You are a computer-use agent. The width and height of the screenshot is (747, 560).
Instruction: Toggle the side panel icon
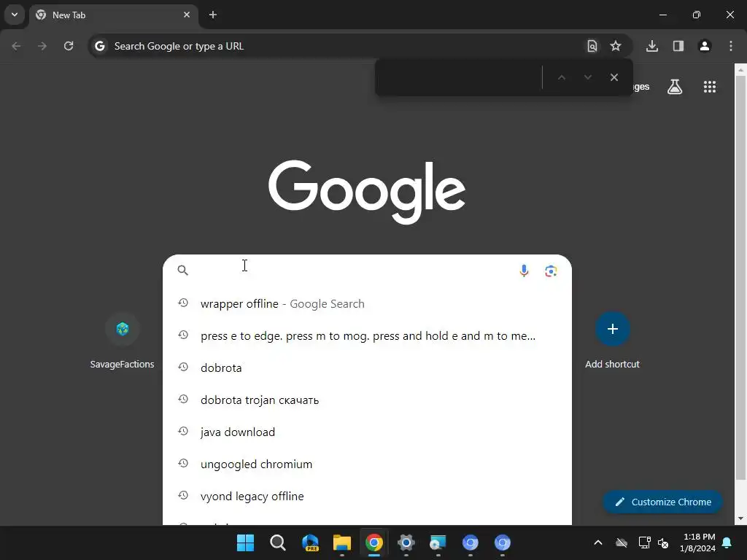coord(678,46)
